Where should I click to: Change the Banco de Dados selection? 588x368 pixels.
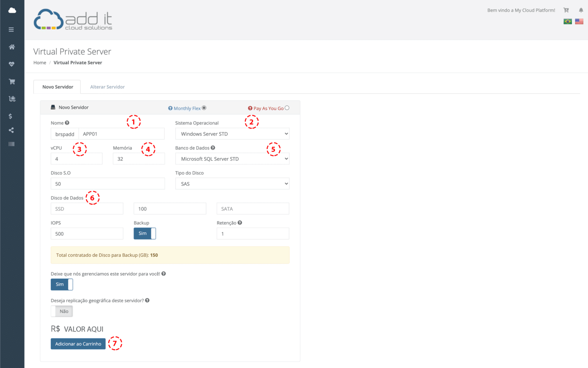[x=232, y=158]
